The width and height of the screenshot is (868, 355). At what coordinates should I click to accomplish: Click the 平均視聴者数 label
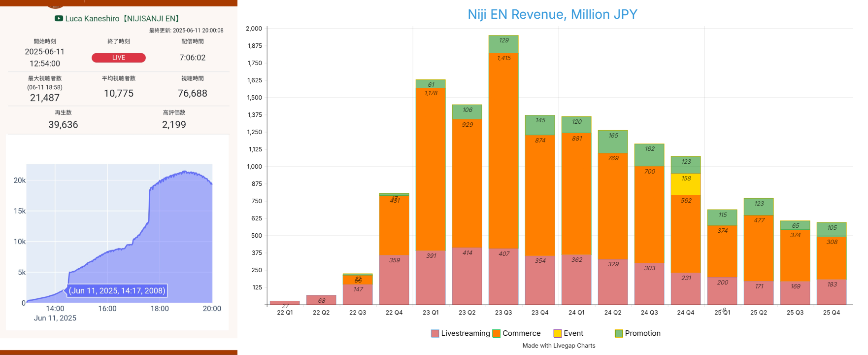tap(119, 78)
